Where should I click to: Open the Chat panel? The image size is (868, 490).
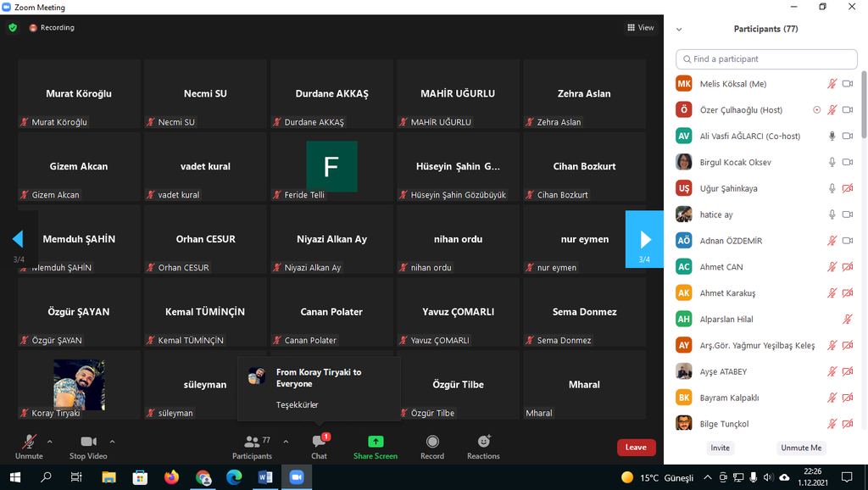(x=320, y=447)
